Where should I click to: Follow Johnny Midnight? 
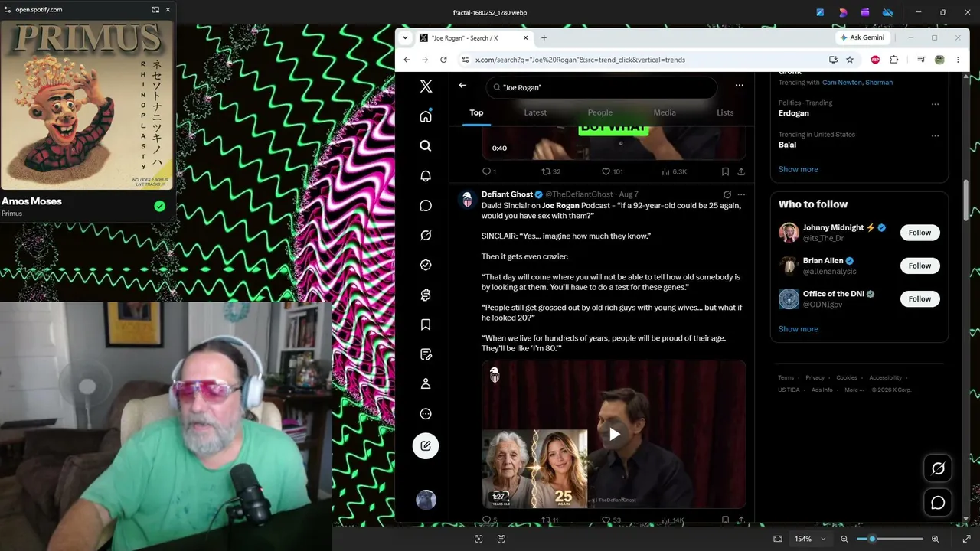click(x=920, y=233)
